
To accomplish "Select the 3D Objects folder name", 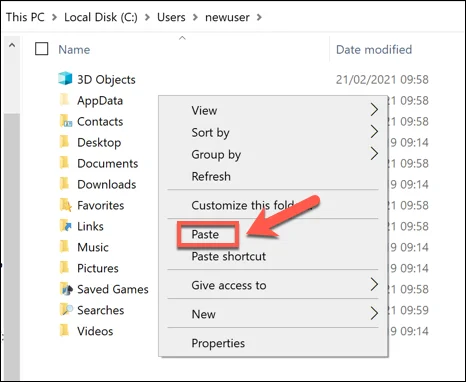I will coord(106,79).
